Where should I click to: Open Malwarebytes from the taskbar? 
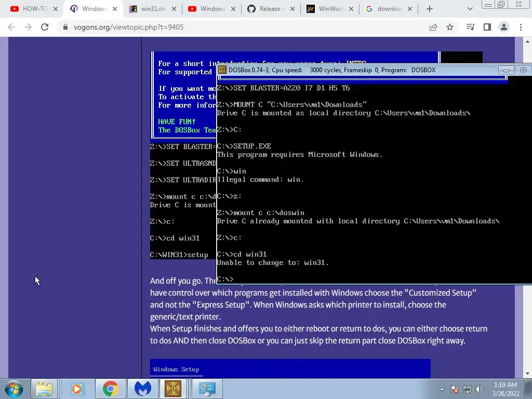pos(143,389)
